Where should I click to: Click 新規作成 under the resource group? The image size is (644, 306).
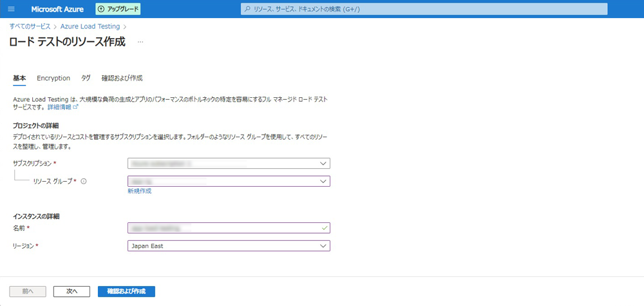[x=140, y=191]
